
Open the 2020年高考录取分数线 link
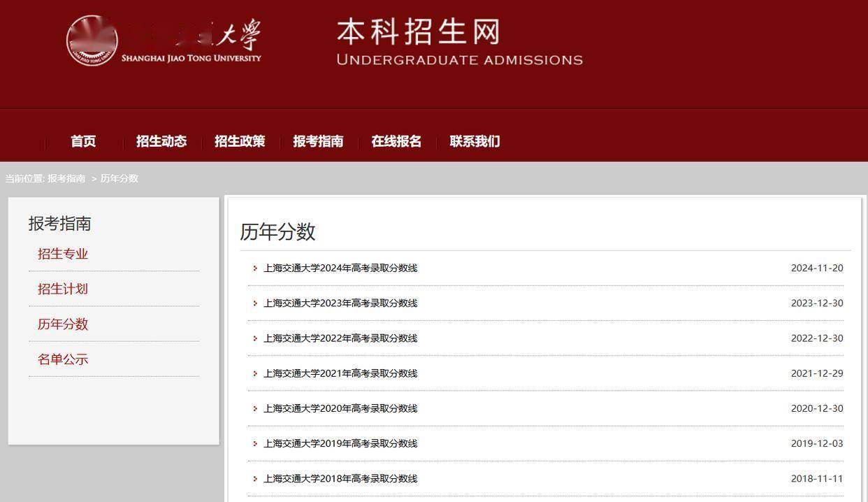point(340,408)
